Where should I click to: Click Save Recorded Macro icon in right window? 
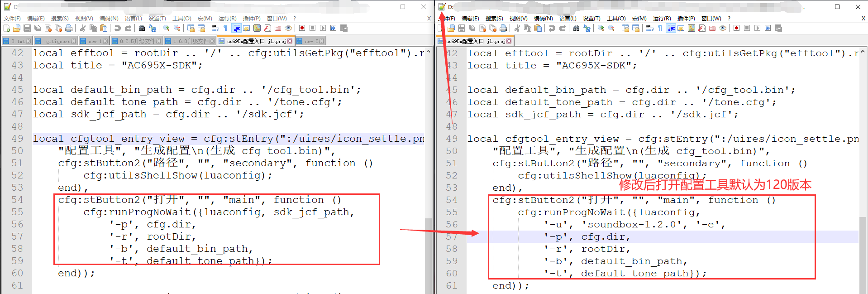click(x=778, y=28)
